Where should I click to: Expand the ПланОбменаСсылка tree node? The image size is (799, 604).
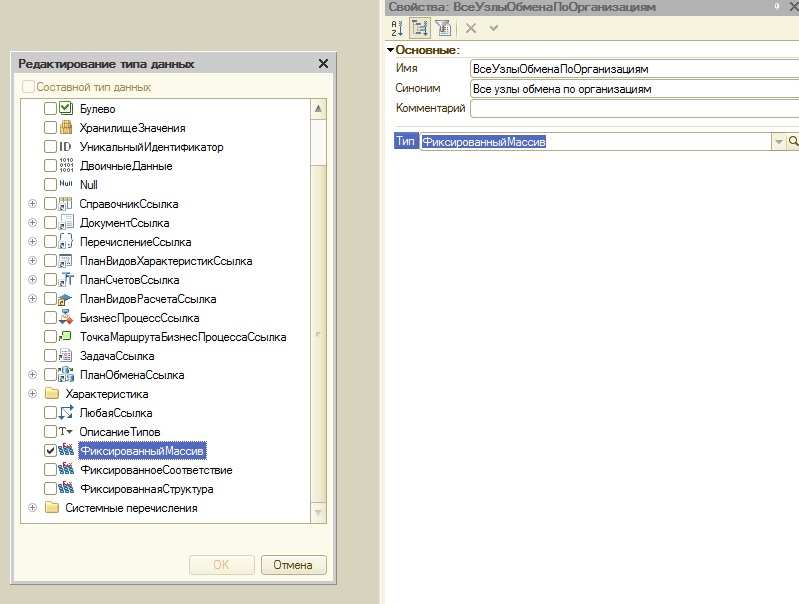32,375
